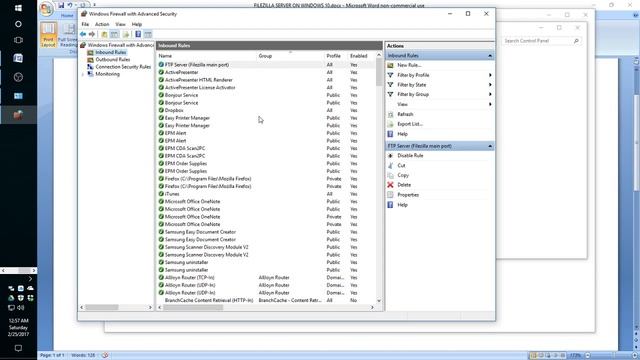Screen dimensions: 640x360
Task: Click the Filter by Group funnel icon
Action: (x=391, y=94)
